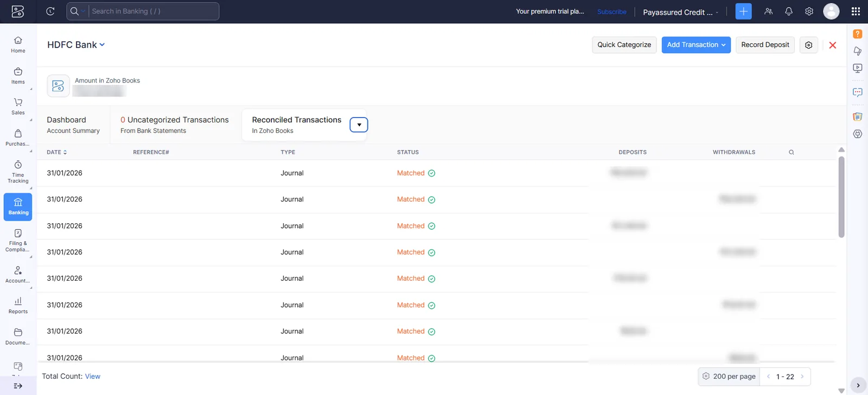Open the Banking module
868x395 pixels.
(18, 207)
